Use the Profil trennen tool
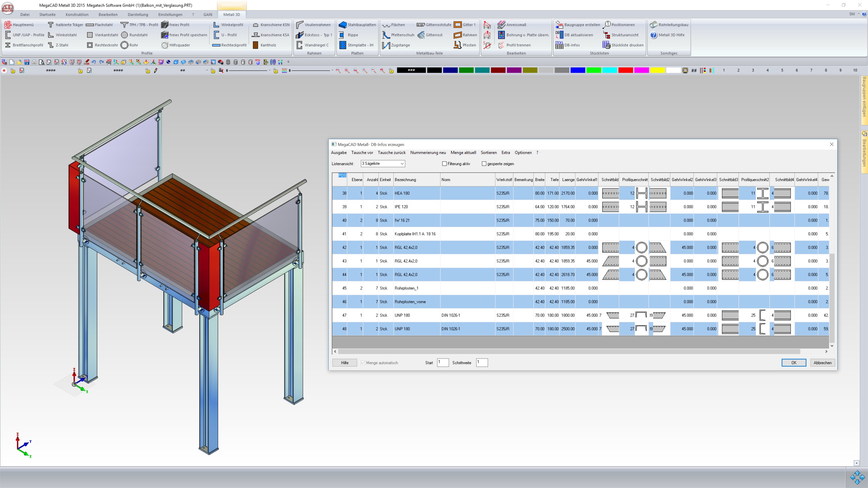The image size is (868, 488). point(514,45)
